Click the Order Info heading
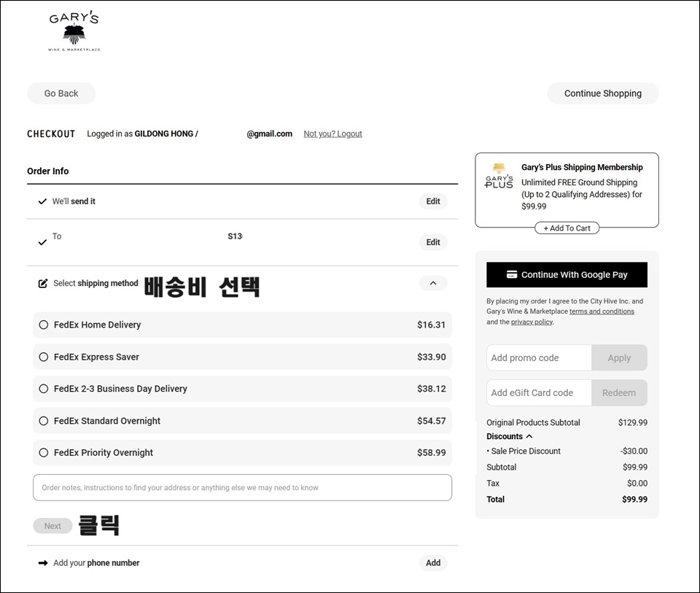This screenshot has width=700, height=593. click(x=48, y=171)
